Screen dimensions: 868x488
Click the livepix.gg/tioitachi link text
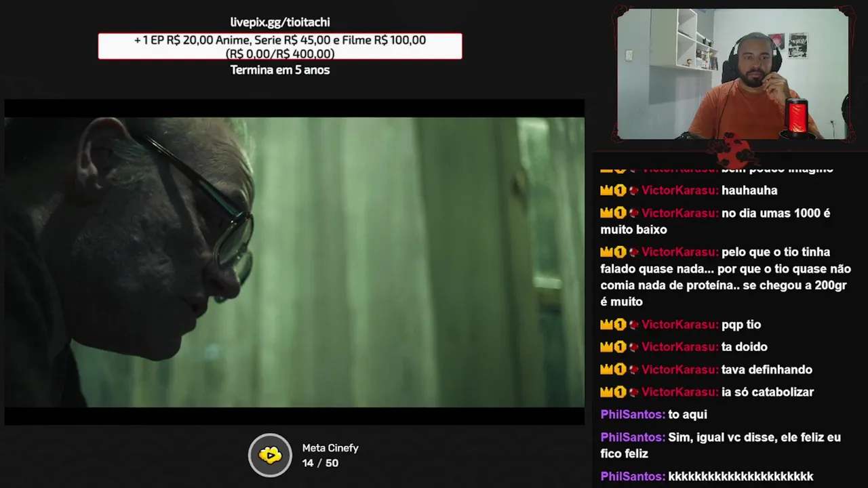[x=280, y=22]
